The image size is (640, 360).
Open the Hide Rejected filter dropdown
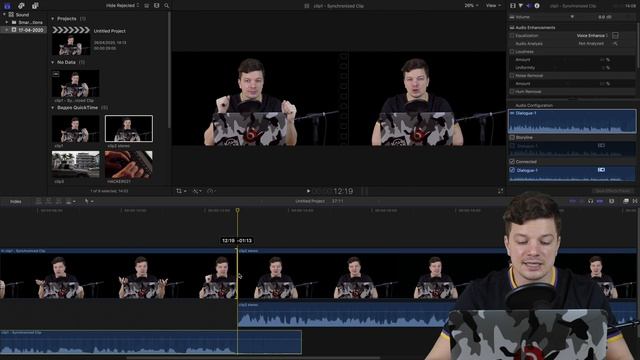tap(122, 6)
